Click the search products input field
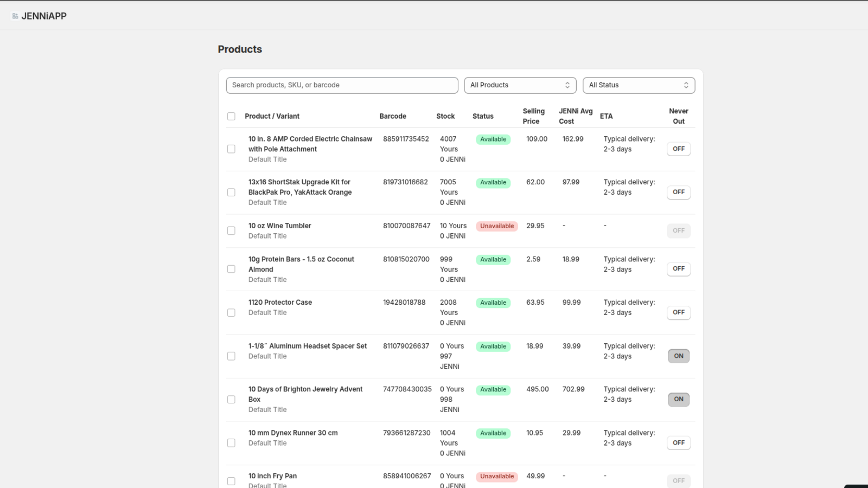Viewport: 868px width, 488px height. click(x=341, y=85)
